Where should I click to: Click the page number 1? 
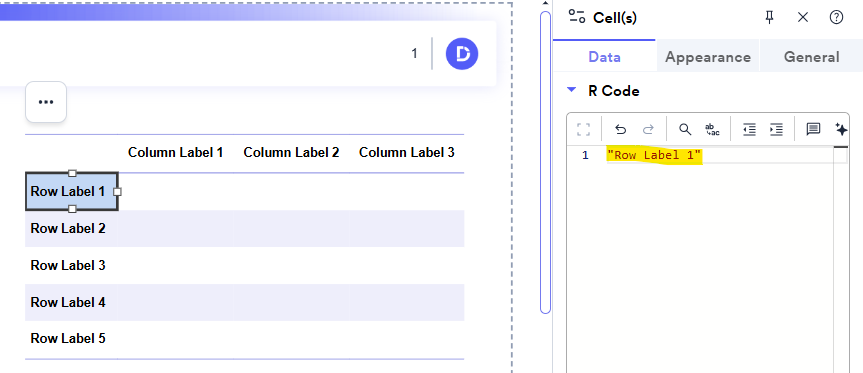coord(414,53)
